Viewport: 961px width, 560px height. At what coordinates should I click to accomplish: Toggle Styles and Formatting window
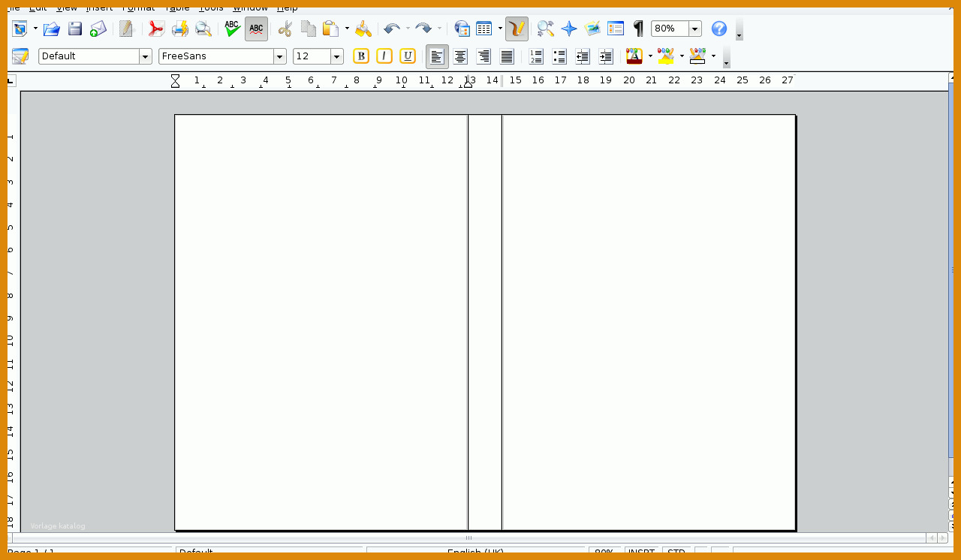click(20, 56)
